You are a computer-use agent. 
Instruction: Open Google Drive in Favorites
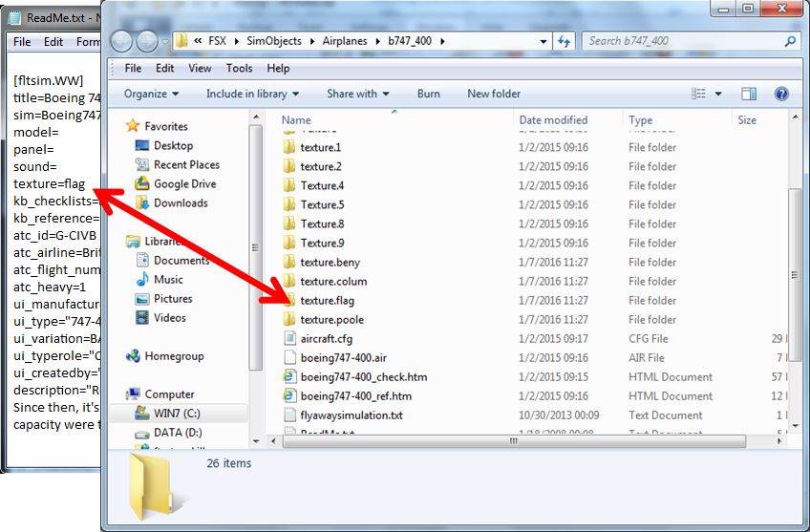click(x=175, y=184)
